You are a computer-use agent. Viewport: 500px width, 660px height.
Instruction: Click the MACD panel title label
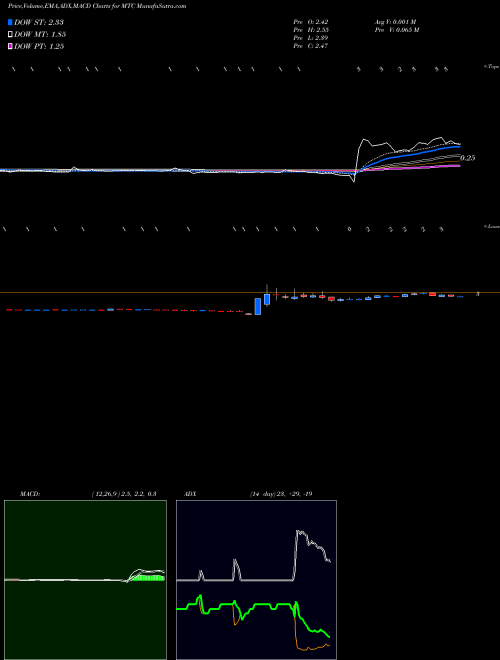pyautogui.click(x=30, y=494)
